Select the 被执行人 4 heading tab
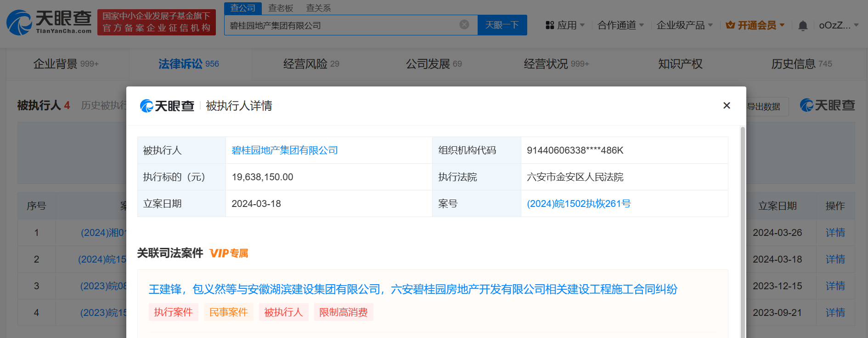868x338 pixels. pos(44,105)
